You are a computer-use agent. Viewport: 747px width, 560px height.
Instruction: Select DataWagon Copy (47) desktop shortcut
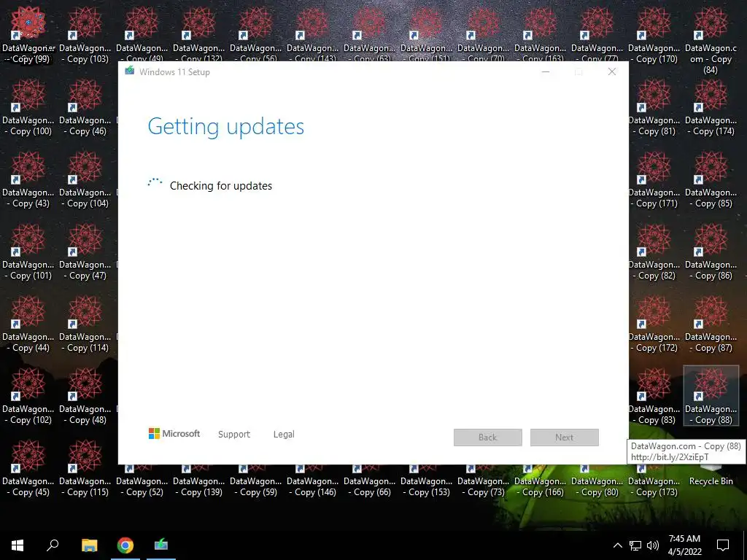coord(85,252)
